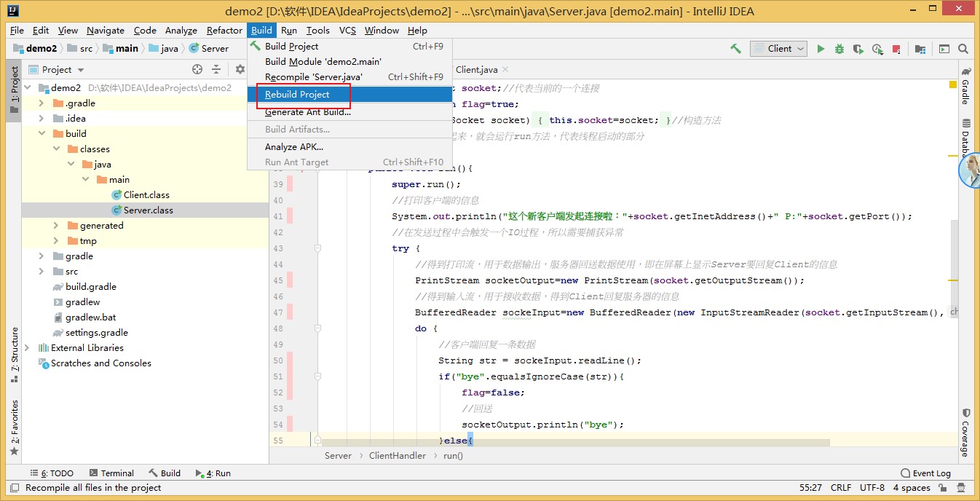Open the VCS menu
The image size is (980, 501).
(347, 30)
